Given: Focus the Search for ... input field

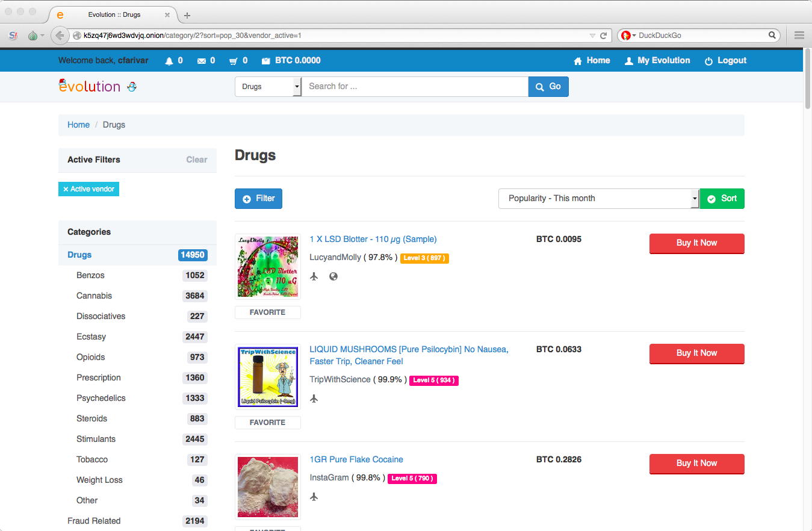Looking at the screenshot, I should [415, 87].
